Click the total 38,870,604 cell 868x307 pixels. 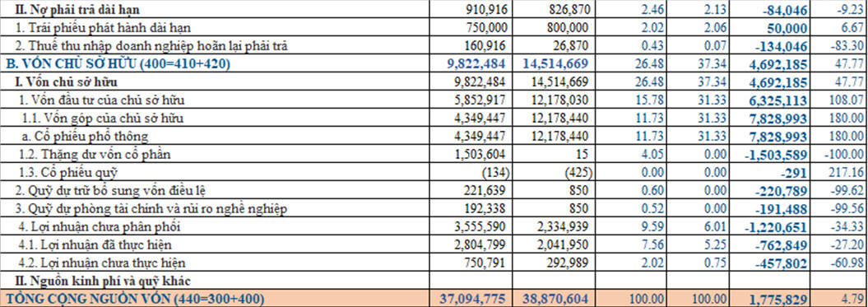[556, 299]
